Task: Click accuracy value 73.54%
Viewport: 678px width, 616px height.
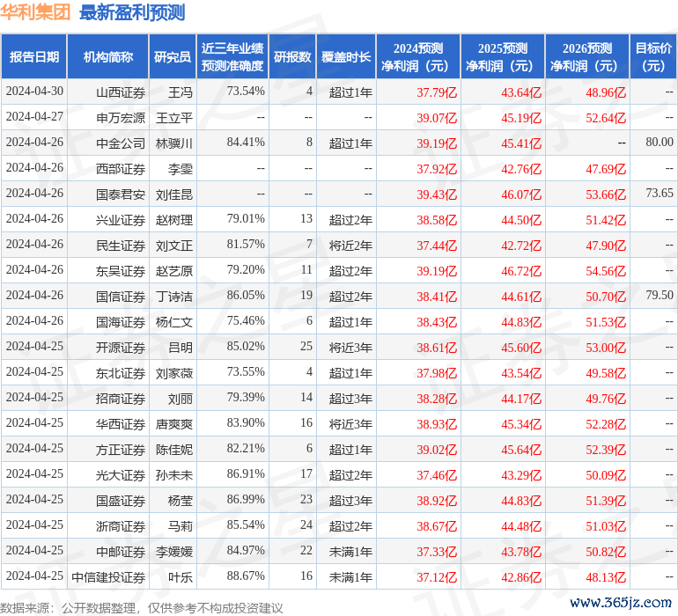Action: coord(246,92)
